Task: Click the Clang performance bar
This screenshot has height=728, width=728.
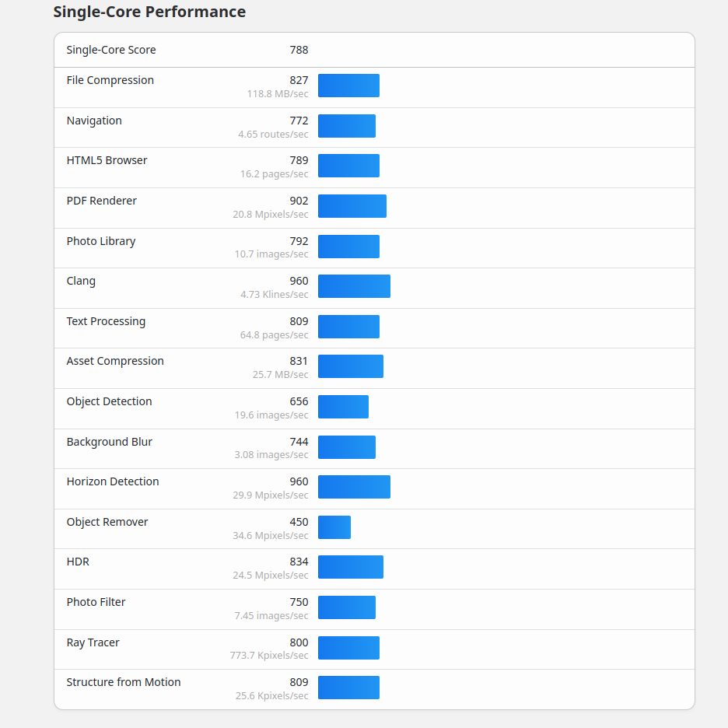Action: coord(354,286)
